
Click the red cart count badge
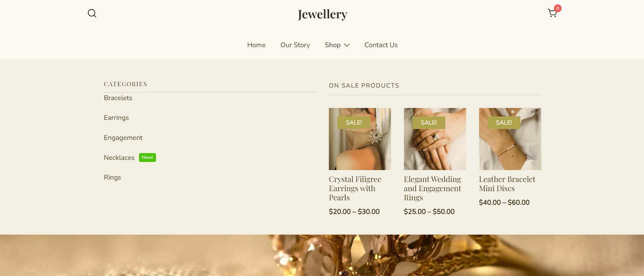click(x=557, y=8)
